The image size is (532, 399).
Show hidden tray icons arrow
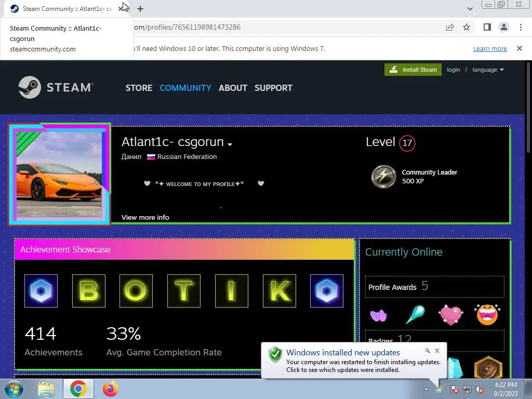pyautogui.click(x=426, y=389)
